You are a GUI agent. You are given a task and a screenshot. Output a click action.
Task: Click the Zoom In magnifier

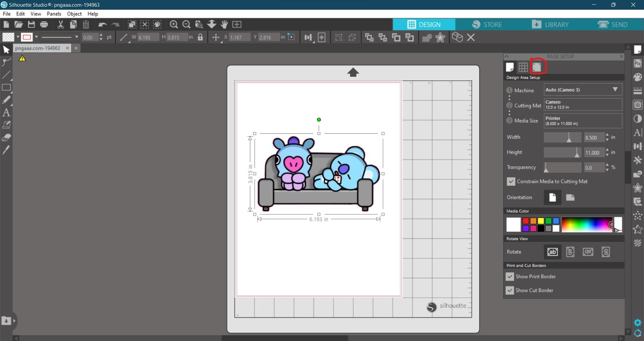coord(174,24)
